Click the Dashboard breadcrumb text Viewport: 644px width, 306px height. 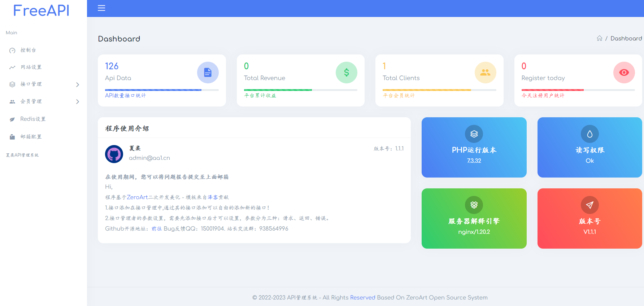tap(626, 38)
